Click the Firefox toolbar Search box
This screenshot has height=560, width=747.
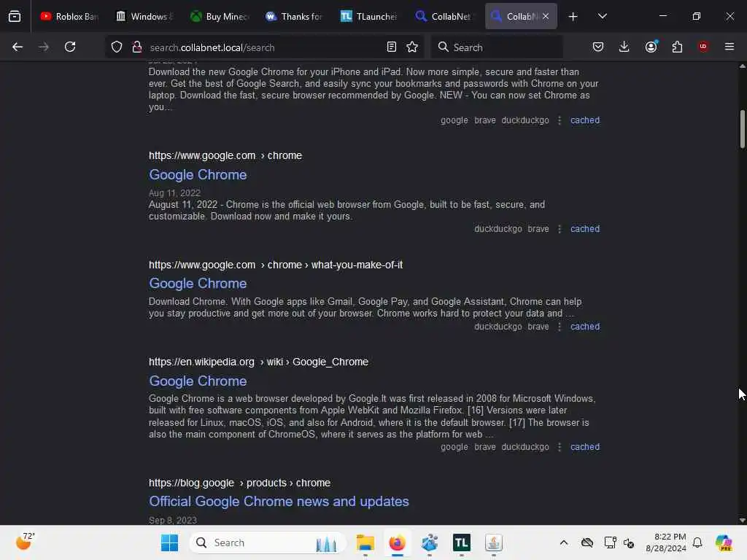click(496, 47)
